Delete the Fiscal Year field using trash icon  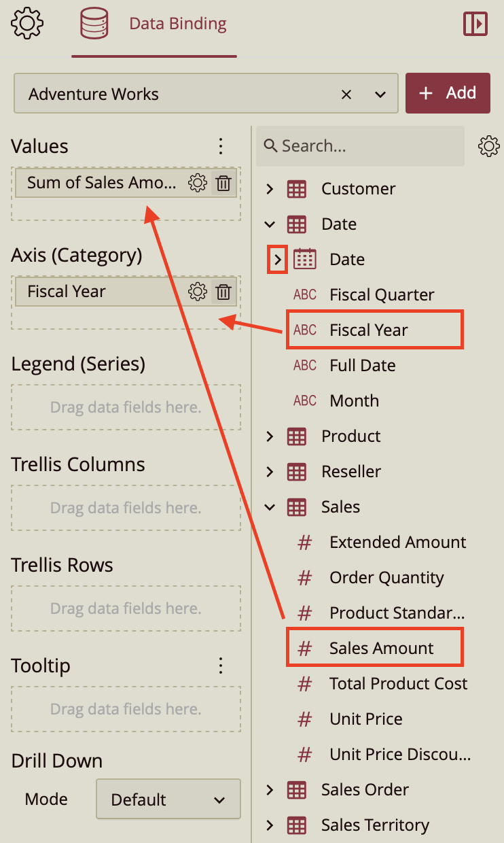223,292
